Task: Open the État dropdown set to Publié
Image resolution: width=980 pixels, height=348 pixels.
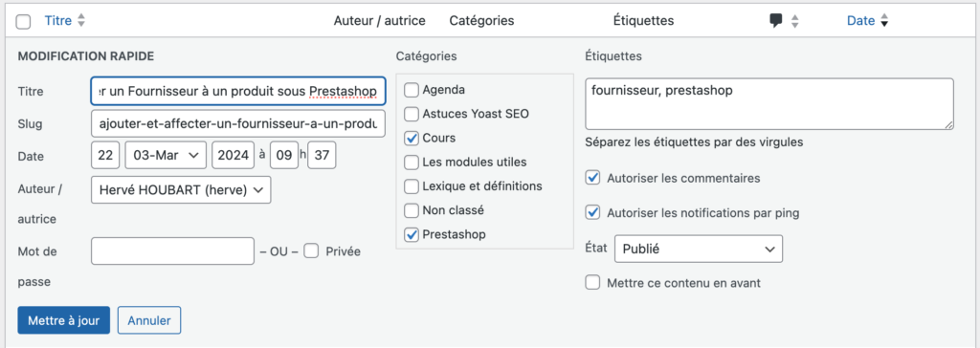Action: point(699,249)
